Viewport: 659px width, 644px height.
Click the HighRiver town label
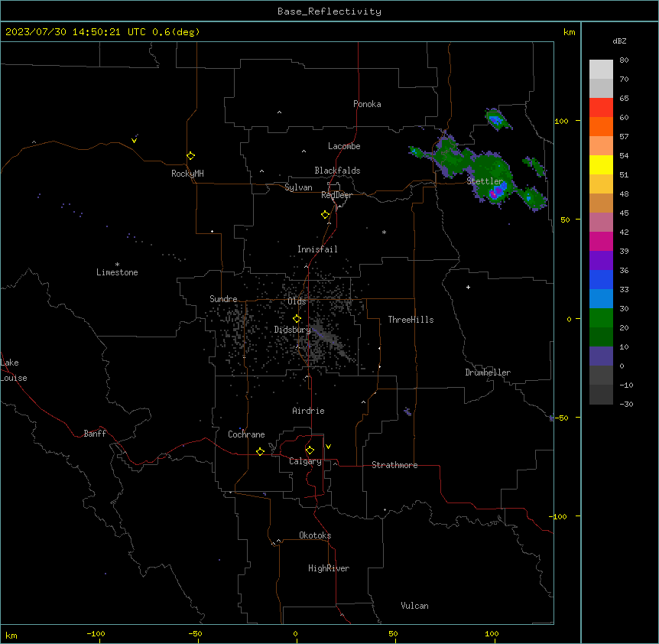click(329, 568)
